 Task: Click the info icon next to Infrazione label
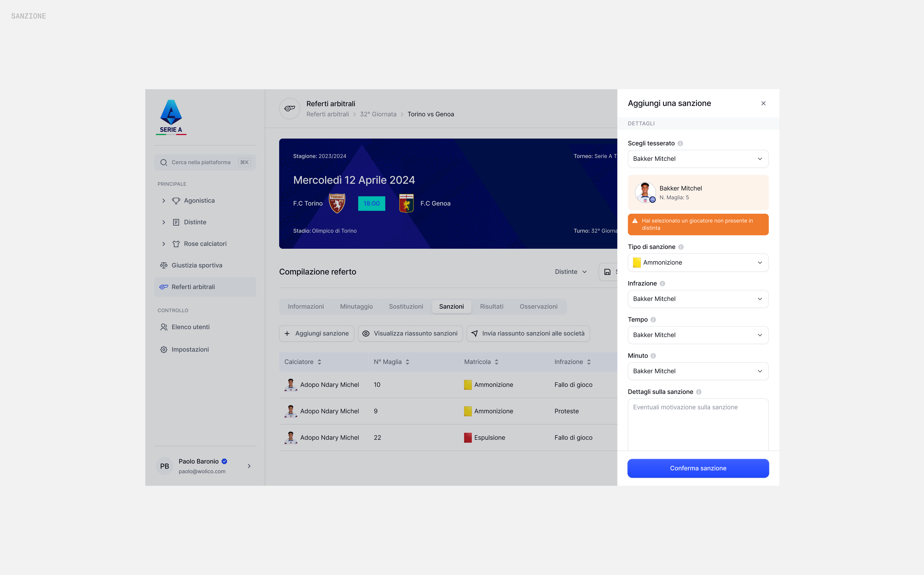662,284
